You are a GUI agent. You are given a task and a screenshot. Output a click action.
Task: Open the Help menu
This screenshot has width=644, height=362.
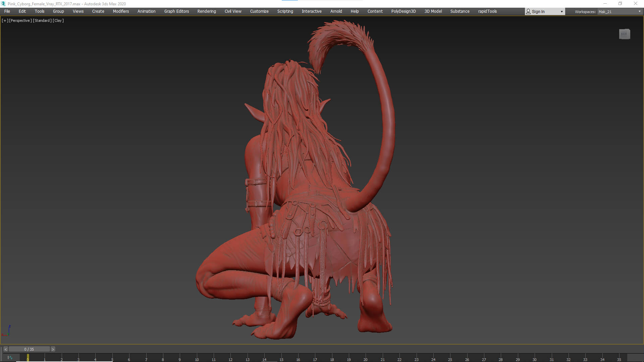click(355, 11)
